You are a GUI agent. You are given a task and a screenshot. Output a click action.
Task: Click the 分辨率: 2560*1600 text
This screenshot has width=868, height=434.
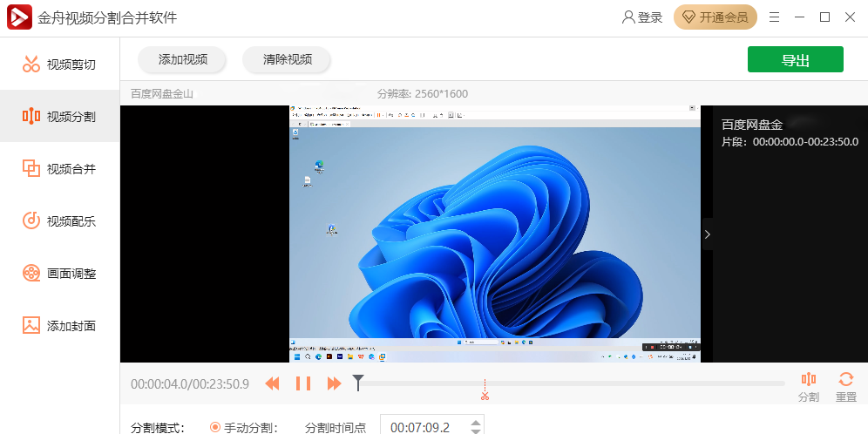point(423,93)
